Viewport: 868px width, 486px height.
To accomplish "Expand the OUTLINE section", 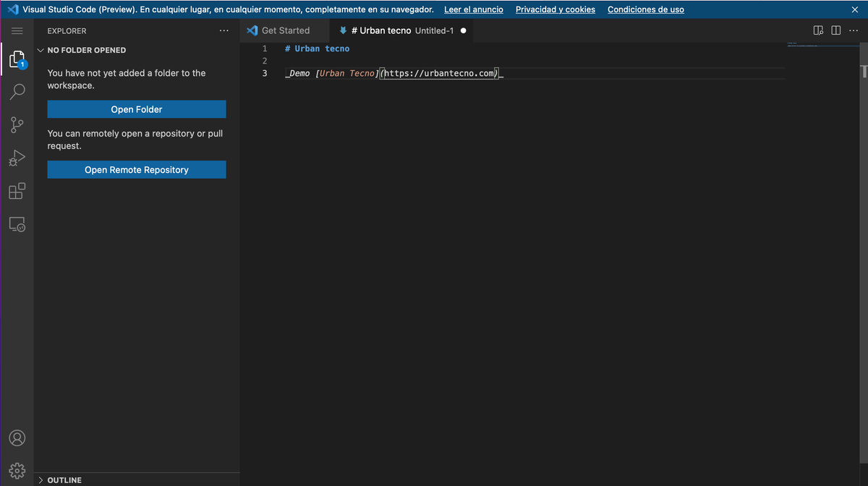I will point(41,479).
